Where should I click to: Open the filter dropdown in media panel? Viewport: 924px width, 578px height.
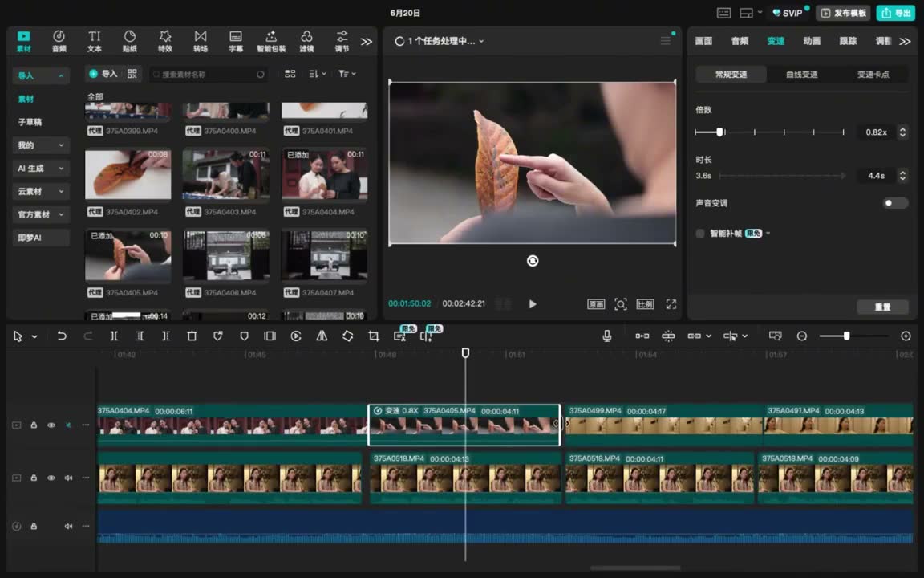tap(347, 74)
